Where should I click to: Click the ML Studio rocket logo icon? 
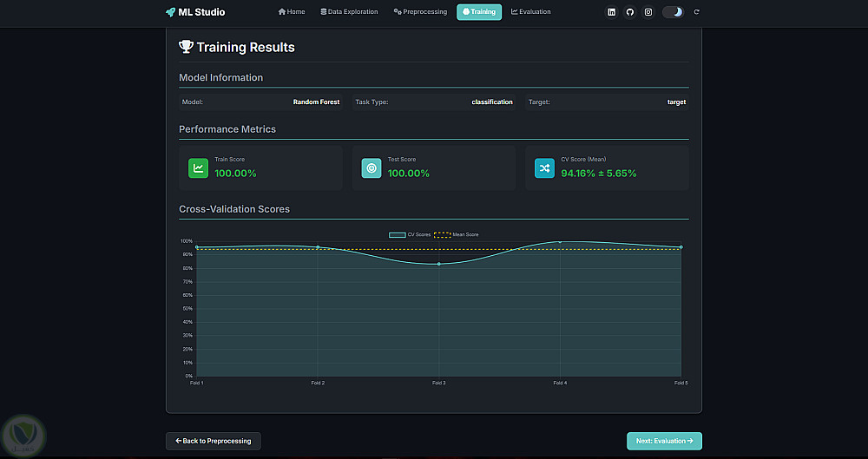coord(170,12)
